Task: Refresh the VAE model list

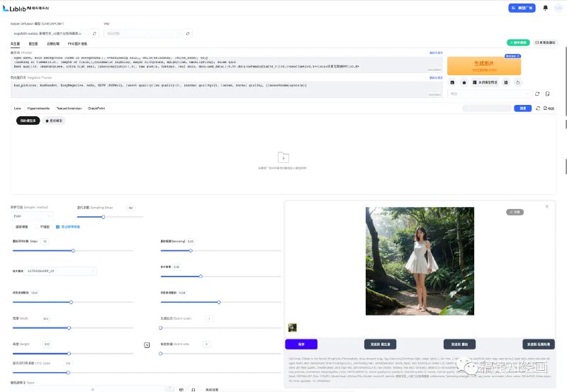Action: (x=188, y=33)
